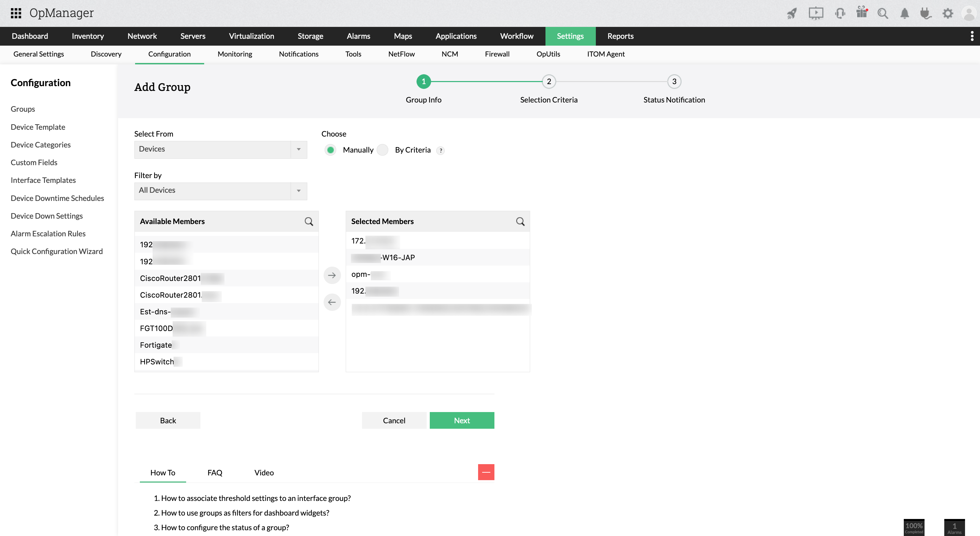The width and height of the screenshot is (980, 536).
Task: Click the help question mark beside By Criteria
Action: click(x=441, y=151)
